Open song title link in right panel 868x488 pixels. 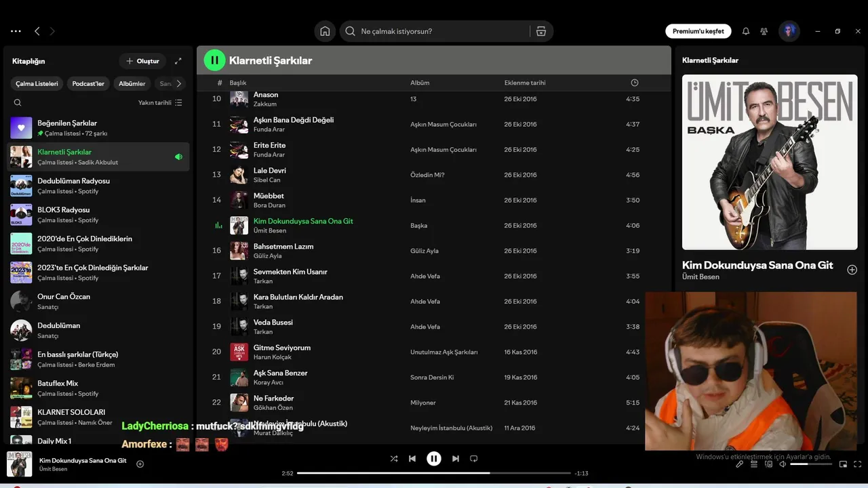757,265
